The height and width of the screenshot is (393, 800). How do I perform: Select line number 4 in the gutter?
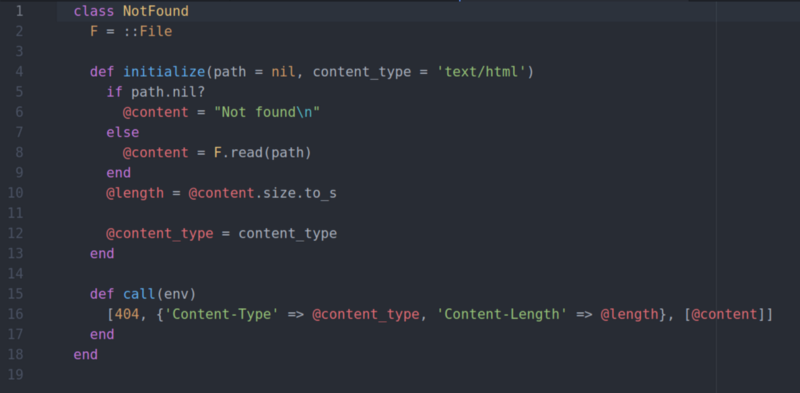[19, 72]
